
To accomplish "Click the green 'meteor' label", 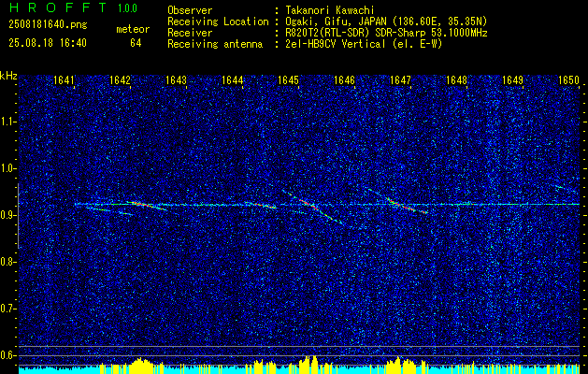I will 133,29.
